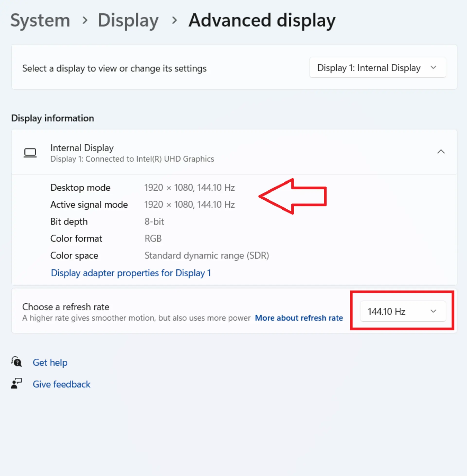Click the Give feedback person icon
This screenshot has width=467, height=476.
(x=17, y=383)
